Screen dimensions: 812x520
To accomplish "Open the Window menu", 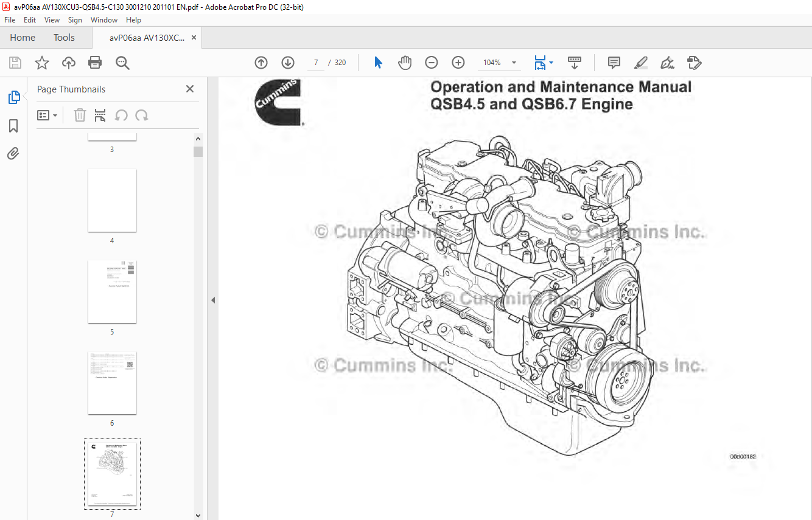I will 104,20.
